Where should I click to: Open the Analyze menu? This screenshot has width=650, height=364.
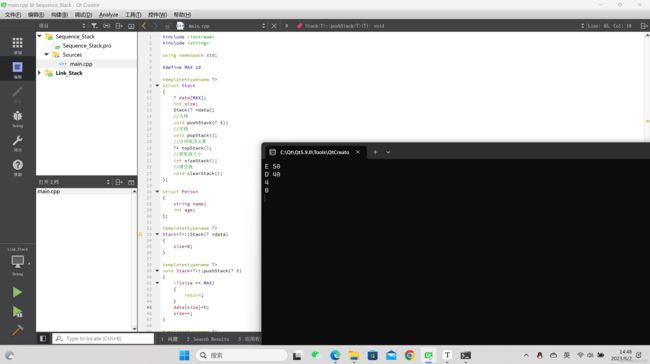click(x=109, y=15)
